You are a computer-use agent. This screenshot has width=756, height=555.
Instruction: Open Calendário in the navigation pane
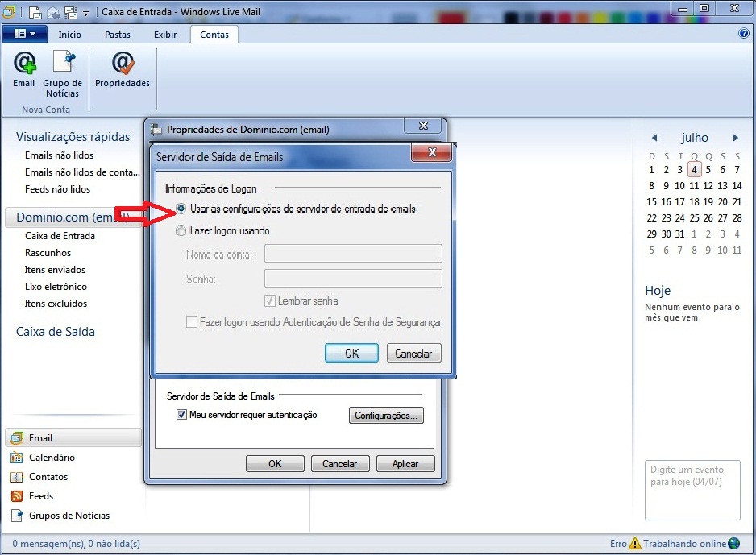click(x=52, y=458)
